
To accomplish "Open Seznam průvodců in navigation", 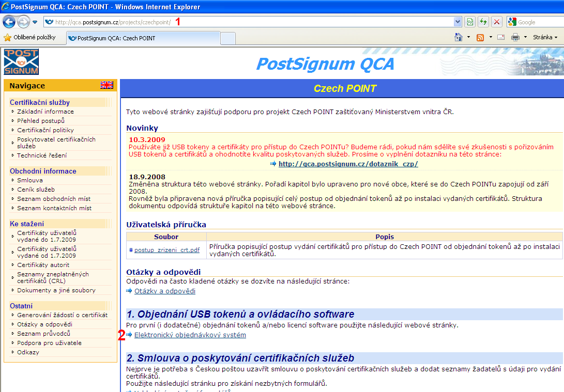I will point(43,334).
